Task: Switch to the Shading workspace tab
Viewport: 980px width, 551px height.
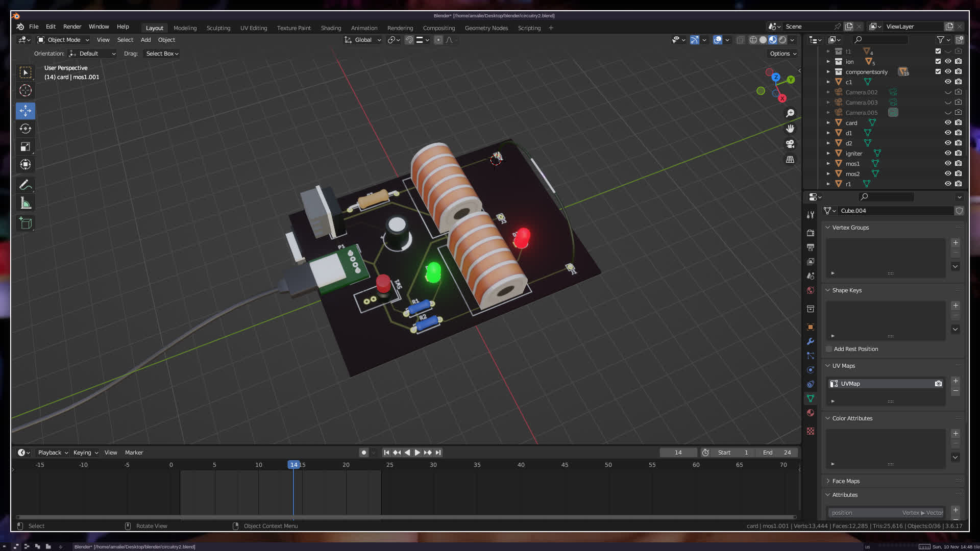Action: (331, 28)
